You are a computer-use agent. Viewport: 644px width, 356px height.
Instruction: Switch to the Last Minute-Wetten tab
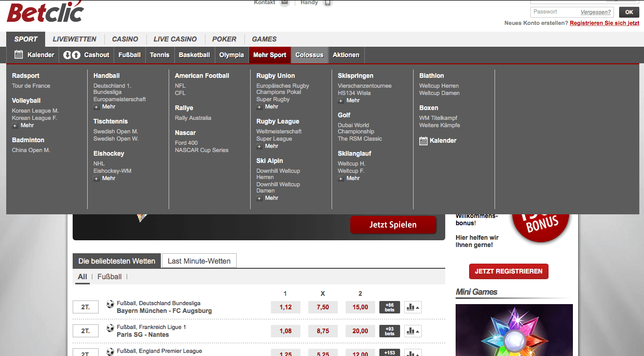click(x=199, y=261)
